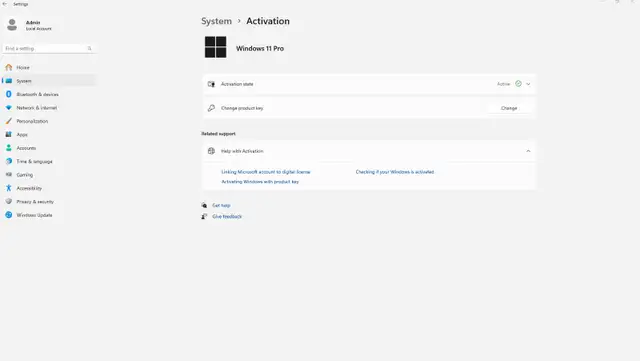Viewport: 640px width, 361px height.
Task: Click the Privacy & security shield icon
Action: click(x=9, y=202)
